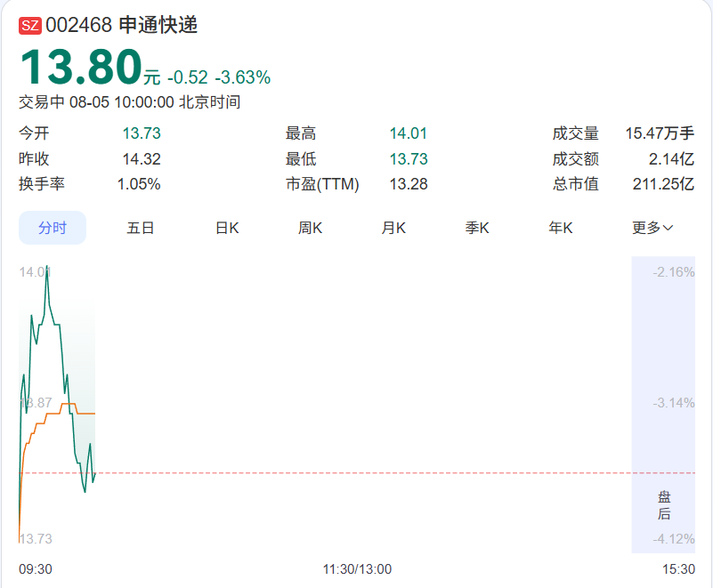
Task: Click the 盘后 after-hours panel
Action: [x=663, y=405]
